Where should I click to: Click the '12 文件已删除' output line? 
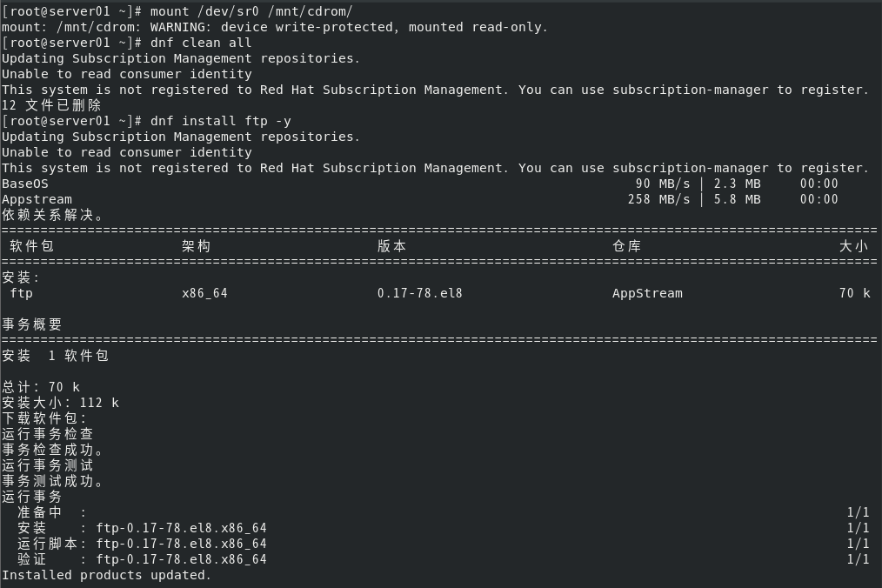51,105
